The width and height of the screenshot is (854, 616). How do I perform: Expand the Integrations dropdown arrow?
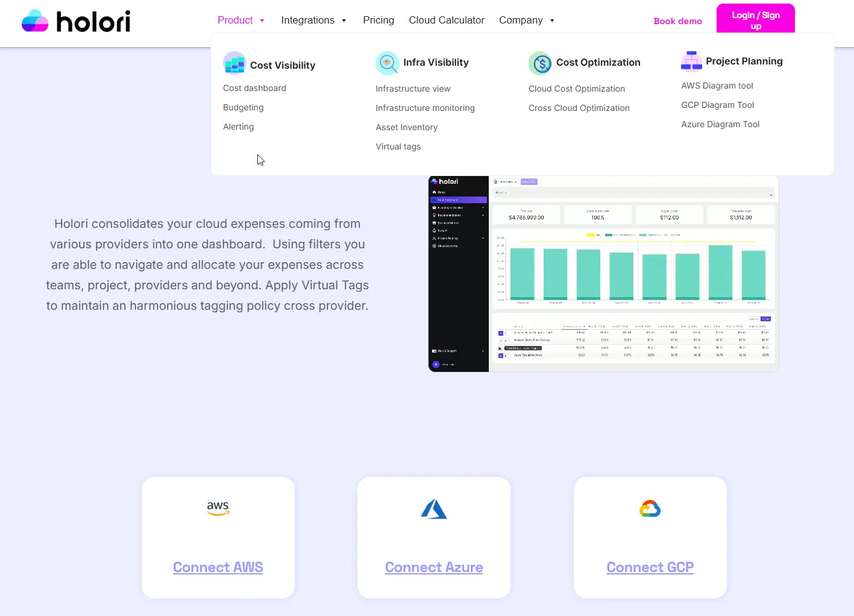point(344,20)
